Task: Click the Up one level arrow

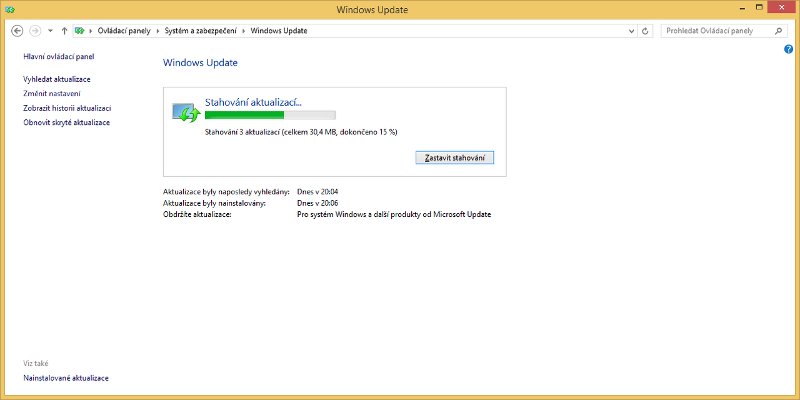Action: point(65,31)
